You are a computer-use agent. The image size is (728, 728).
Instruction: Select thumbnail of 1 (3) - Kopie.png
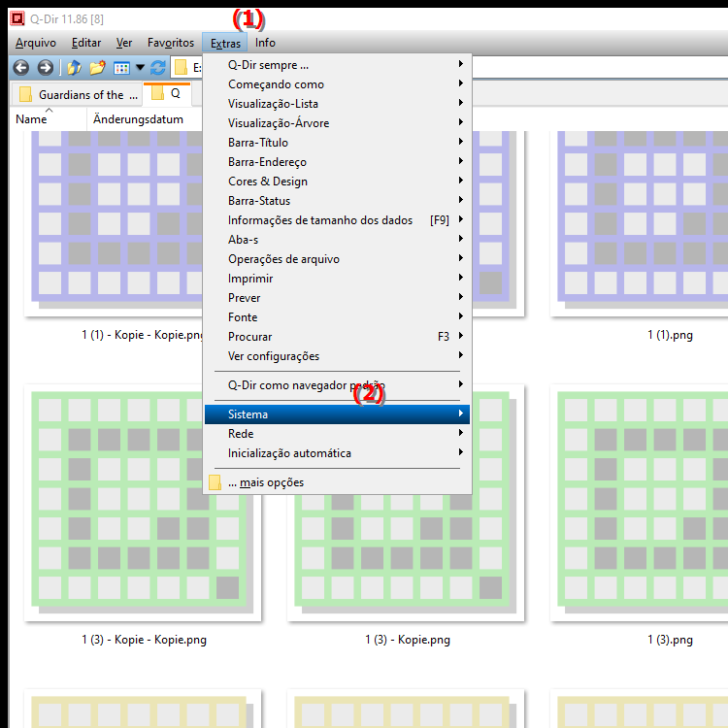coord(406,557)
